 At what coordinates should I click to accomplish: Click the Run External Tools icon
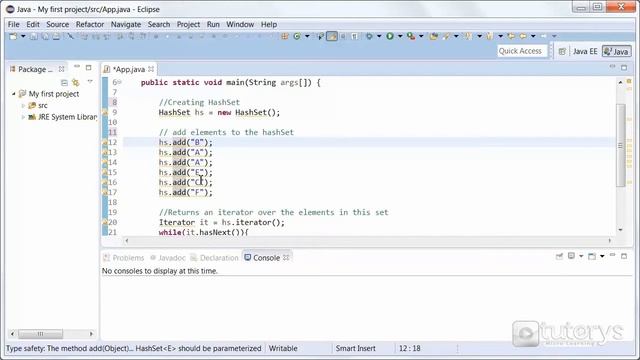411,36
